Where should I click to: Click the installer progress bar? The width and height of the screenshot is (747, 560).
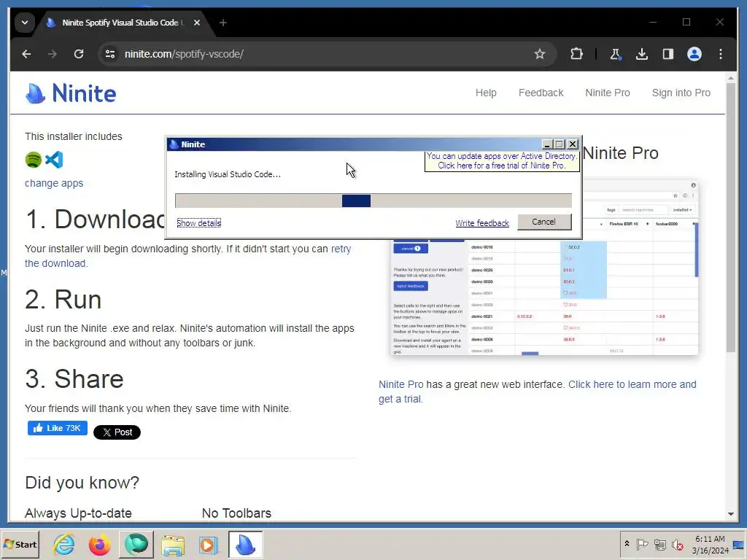tap(373, 201)
